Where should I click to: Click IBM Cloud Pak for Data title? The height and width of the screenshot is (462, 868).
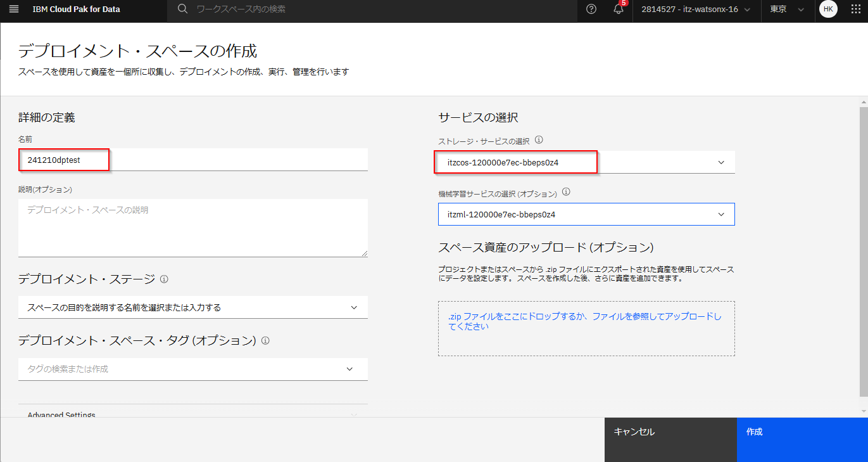77,10
